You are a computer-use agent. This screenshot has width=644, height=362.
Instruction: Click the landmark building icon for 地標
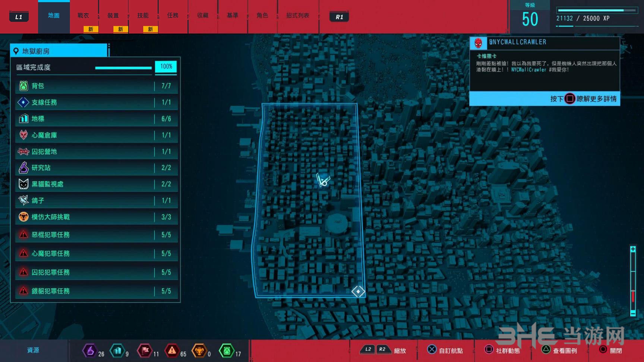23,118
